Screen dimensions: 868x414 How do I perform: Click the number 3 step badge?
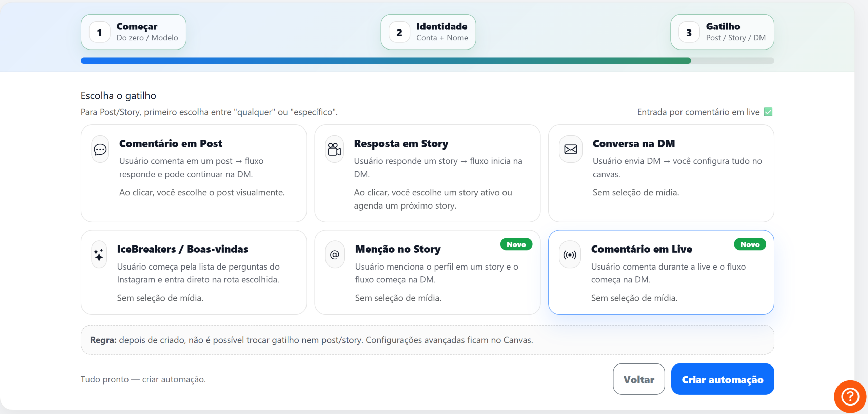click(x=689, y=33)
